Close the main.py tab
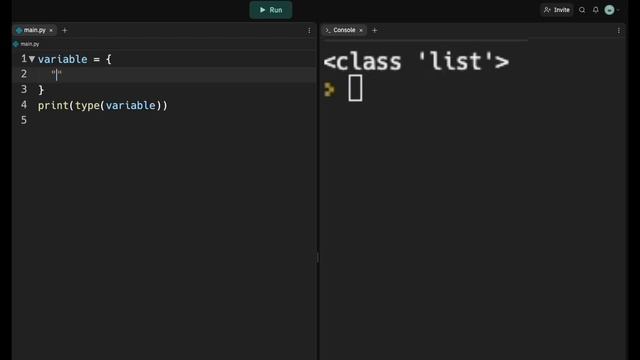The image size is (640, 360). click(x=51, y=30)
